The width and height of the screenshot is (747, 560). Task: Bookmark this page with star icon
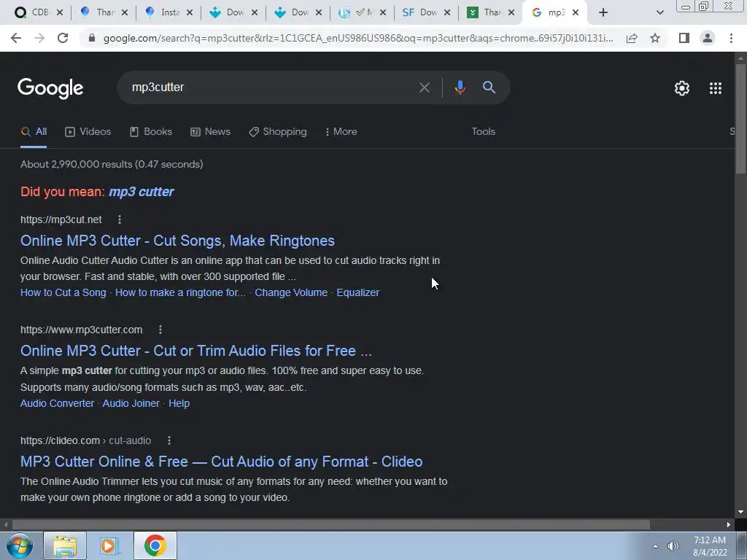point(655,38)
